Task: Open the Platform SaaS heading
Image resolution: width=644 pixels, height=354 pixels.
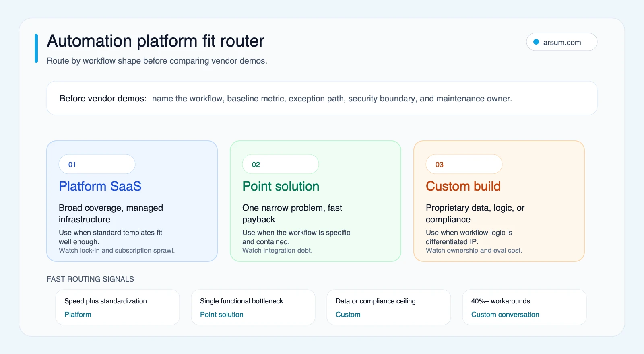Action: coord(100,186)
